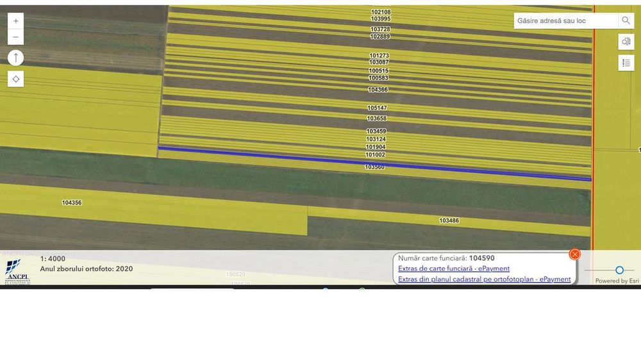Select parcel labeled 103728
Viewport: 641px width, 364px height.
click(380, 29)
